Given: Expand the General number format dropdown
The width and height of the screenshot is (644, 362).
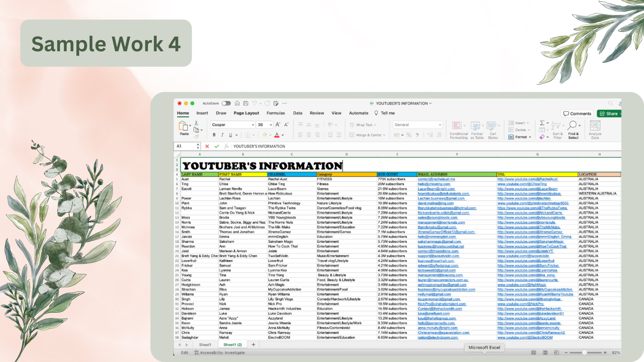Looking at the screenshot, I should 418,125.
